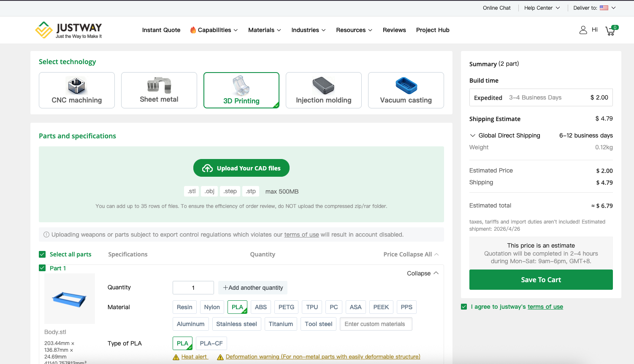Viewport: 634px width, 364px height.
Task: Open Reviews page
Action: [394, 30]
